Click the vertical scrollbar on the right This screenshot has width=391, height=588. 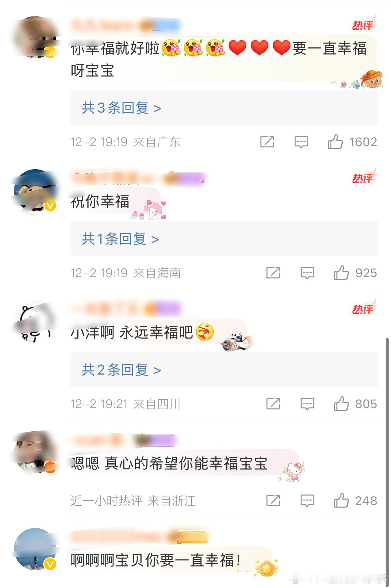pyautogui.click(x=388, y=458)
